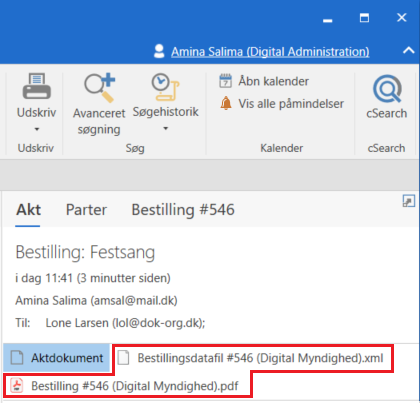
Task: Click the Udskriv printer icon
Action: pos(37,86)
